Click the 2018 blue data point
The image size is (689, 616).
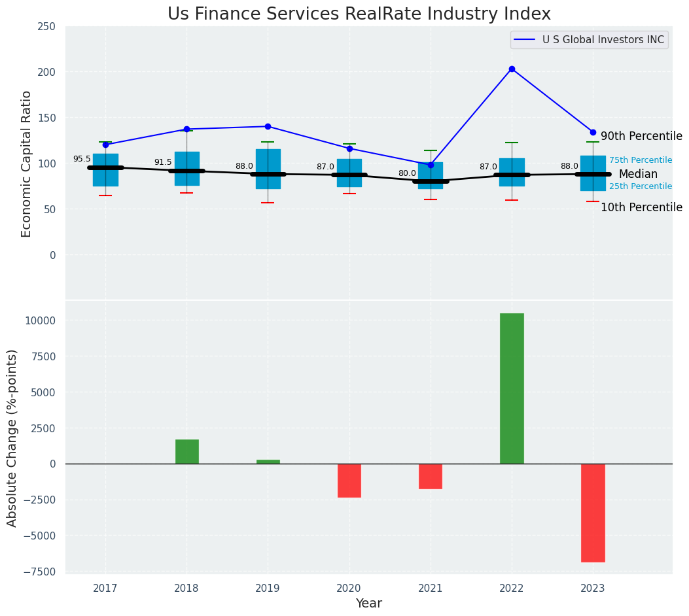click(x=186, y=129)
